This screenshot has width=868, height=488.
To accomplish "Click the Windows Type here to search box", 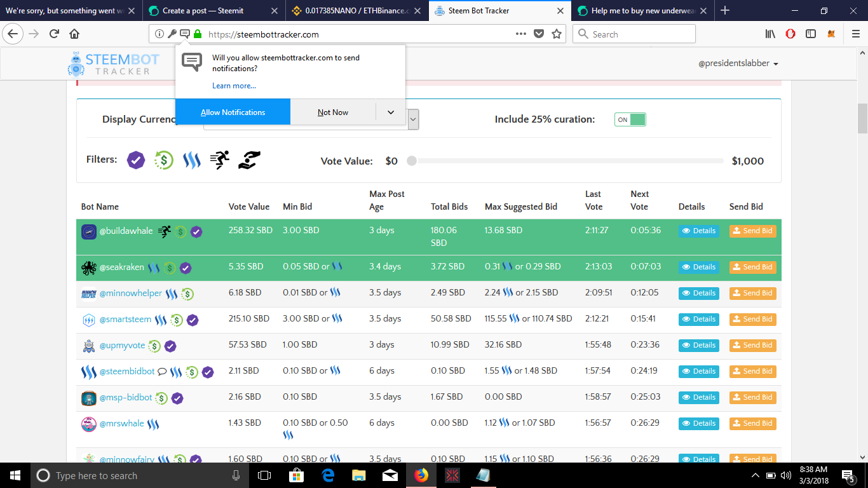I will click(x=136, y=475).
